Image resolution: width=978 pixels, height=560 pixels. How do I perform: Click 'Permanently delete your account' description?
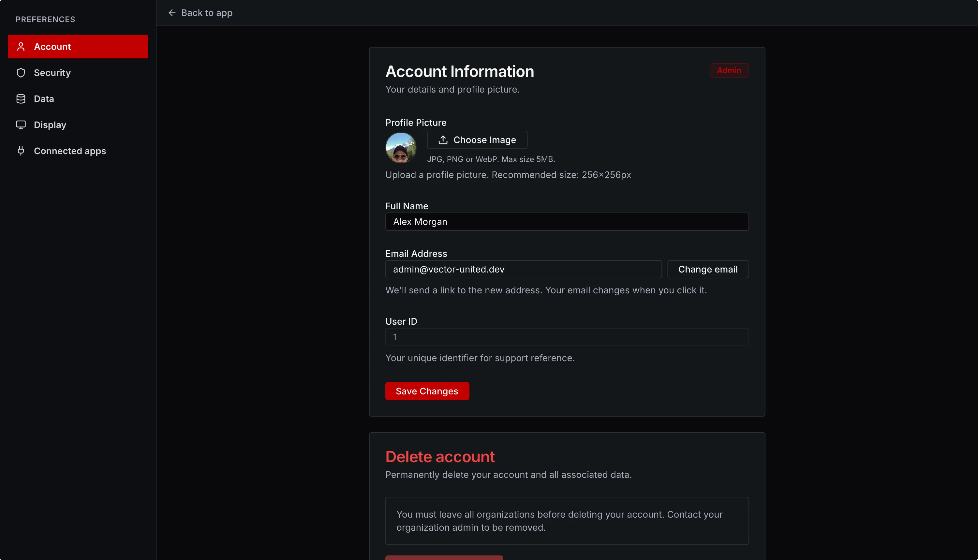pyautogui.click(x=509, y=475)
